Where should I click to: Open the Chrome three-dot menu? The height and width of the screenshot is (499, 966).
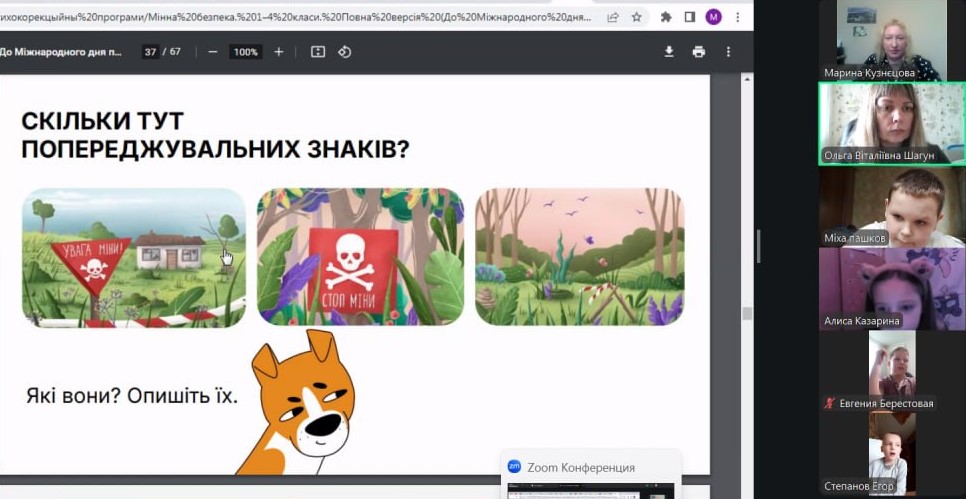[x=738, y=17]
